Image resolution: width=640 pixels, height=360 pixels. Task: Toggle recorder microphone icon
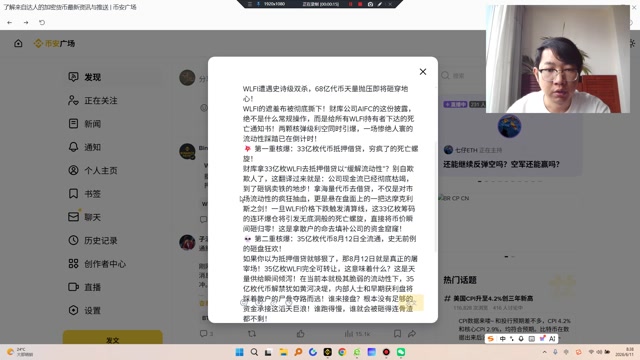tap(258, 4)
